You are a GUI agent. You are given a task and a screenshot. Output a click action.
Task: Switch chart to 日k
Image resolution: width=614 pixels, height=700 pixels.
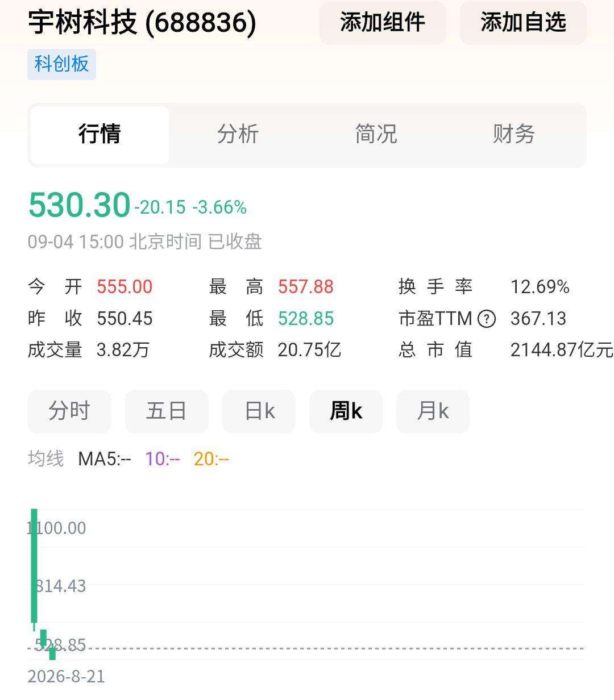pyautogui.click(x=259, y=411)
